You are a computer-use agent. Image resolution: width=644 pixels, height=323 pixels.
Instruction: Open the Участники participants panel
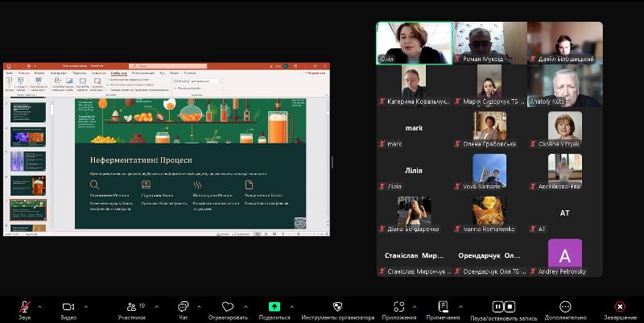[x=131, y=307]
